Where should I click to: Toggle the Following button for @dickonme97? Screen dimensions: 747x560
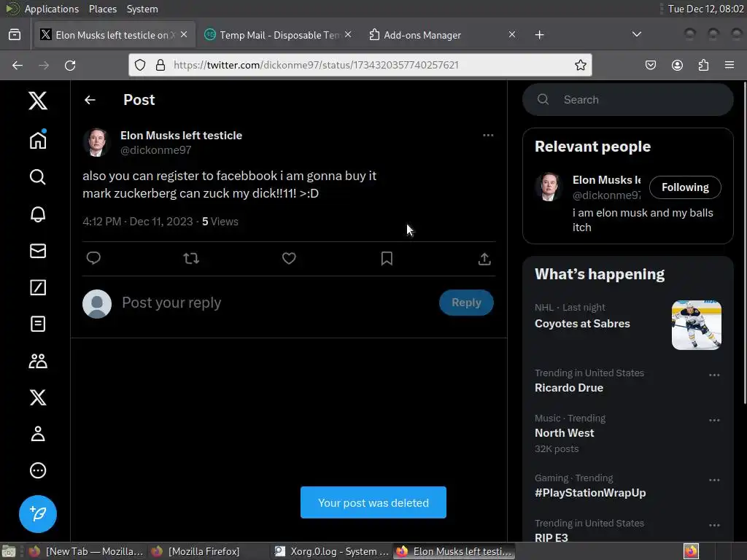pyautogui.click(x=684, y=187)
